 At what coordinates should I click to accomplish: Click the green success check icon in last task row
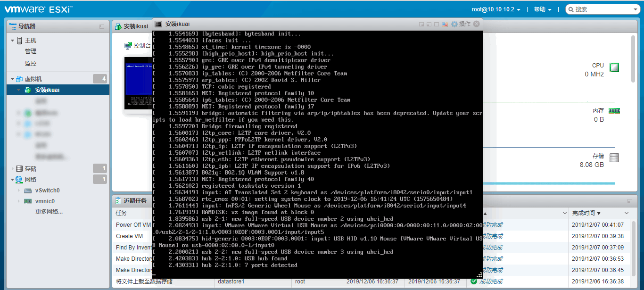[474, 282]
